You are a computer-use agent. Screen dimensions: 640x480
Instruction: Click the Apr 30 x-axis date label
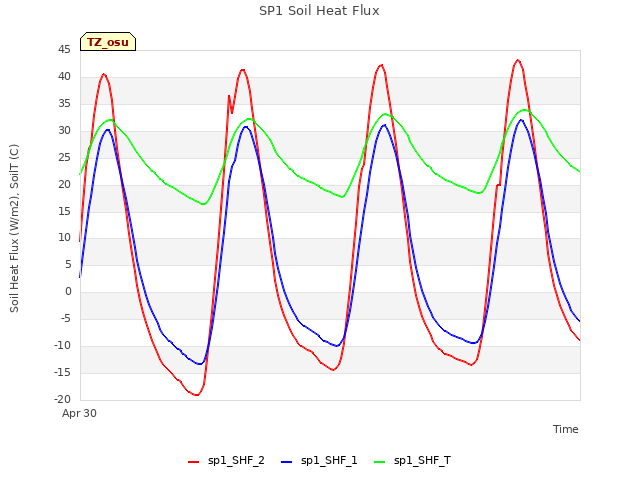pos(79,413)
